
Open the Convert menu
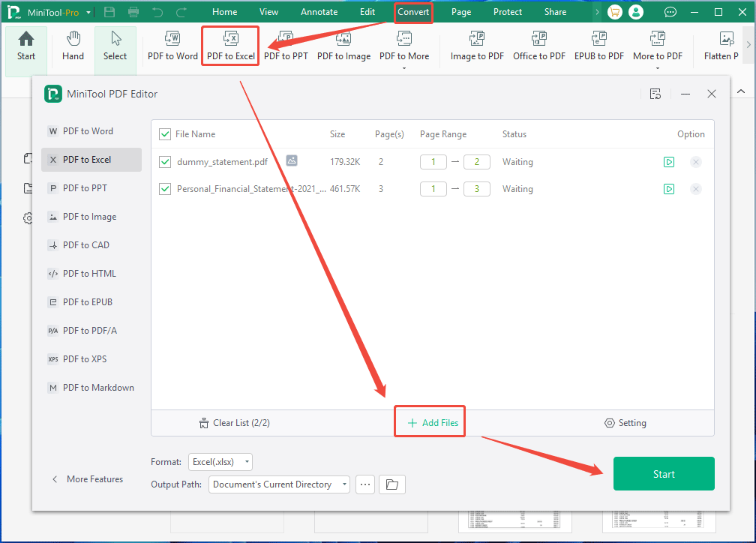click(413, 11)
